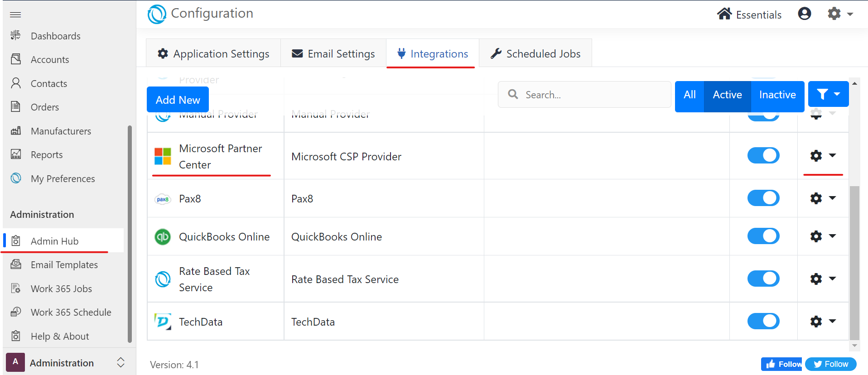Screen dimensions: 868x375
Task: Open the user profile avatar icon
Action: [x=805, y=14]
